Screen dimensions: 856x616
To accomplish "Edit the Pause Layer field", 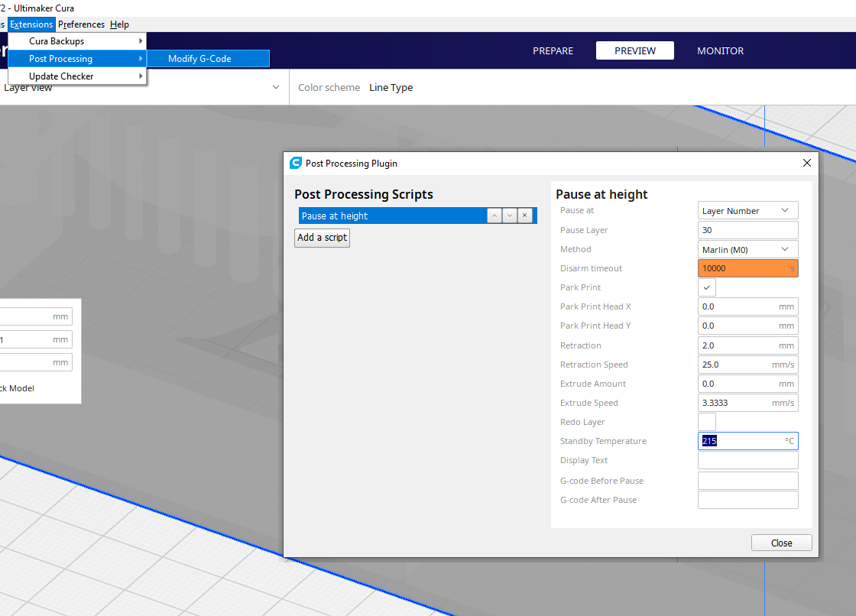I will point(748,230).
